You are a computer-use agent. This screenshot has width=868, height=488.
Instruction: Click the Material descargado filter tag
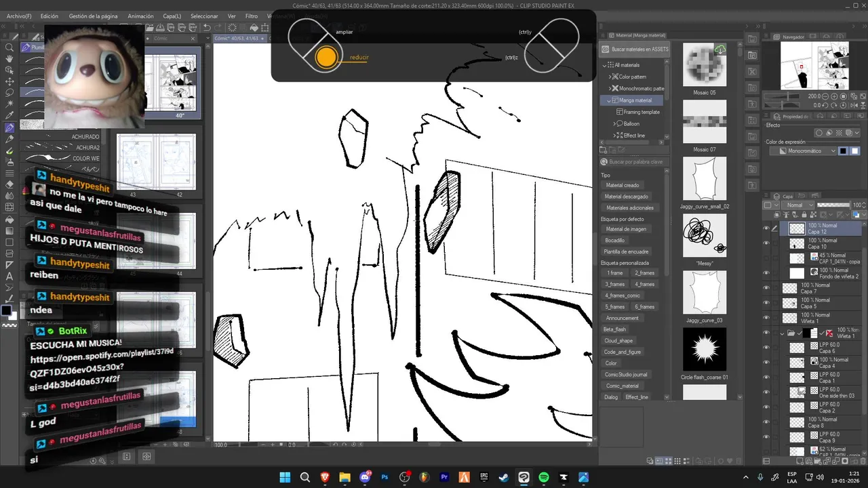click(x=627, y=197)
